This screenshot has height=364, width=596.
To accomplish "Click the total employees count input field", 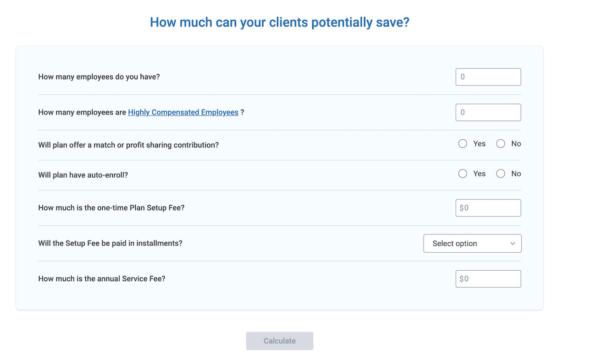I will 488,77.
